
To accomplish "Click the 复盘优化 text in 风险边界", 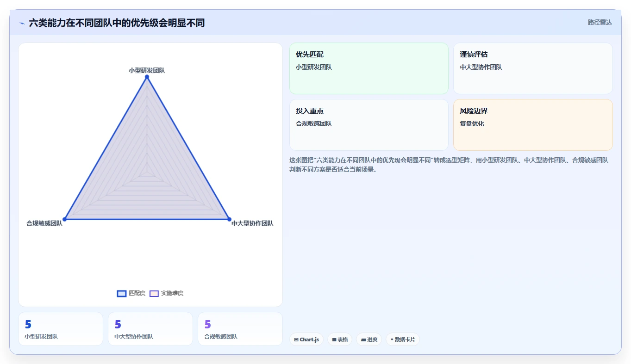I will pos(472,123).
